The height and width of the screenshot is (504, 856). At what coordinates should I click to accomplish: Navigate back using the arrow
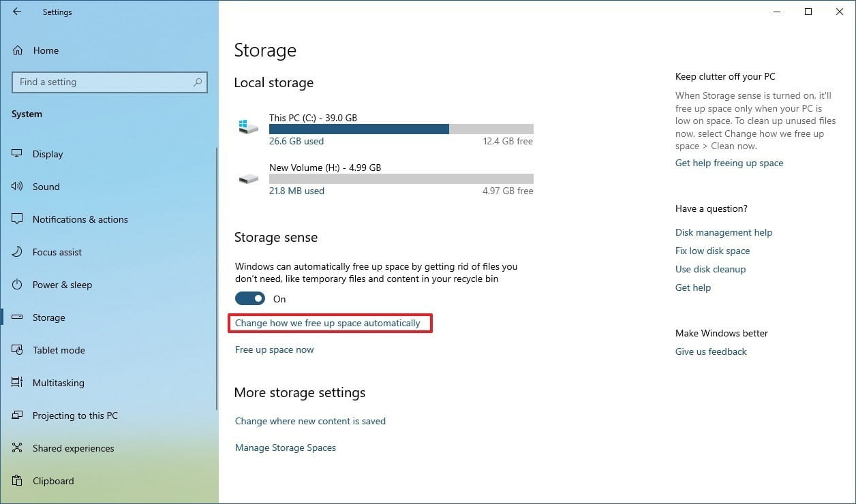(x=17, y=12)
